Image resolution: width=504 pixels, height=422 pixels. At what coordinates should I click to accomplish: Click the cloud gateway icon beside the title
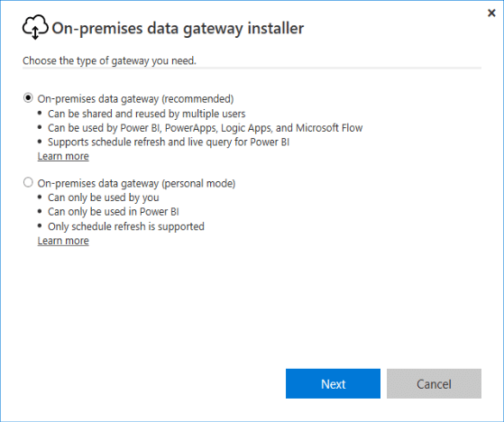[35, 27]
